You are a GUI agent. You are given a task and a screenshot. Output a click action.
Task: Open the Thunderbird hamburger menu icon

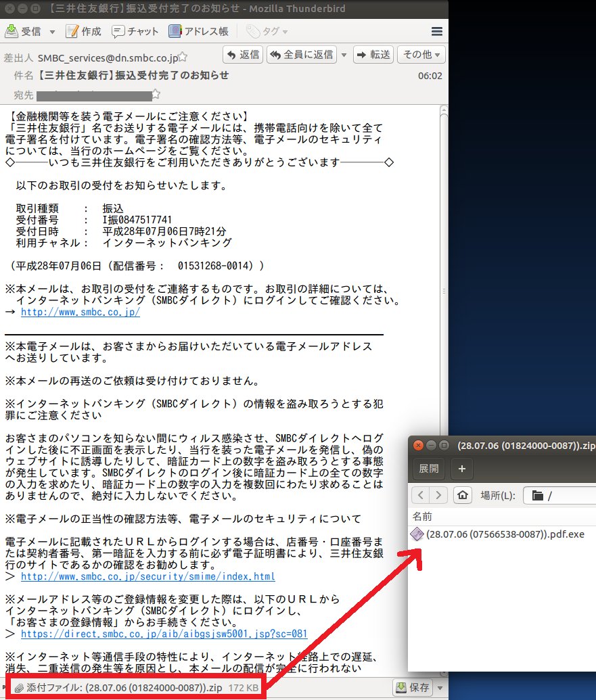click(x=437, y=31)
